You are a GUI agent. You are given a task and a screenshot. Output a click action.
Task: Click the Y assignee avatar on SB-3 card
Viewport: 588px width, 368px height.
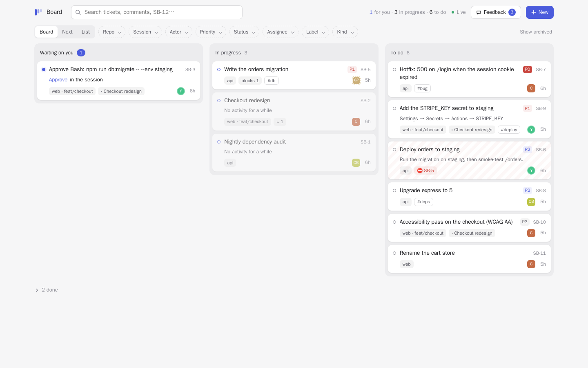[181, 91]
